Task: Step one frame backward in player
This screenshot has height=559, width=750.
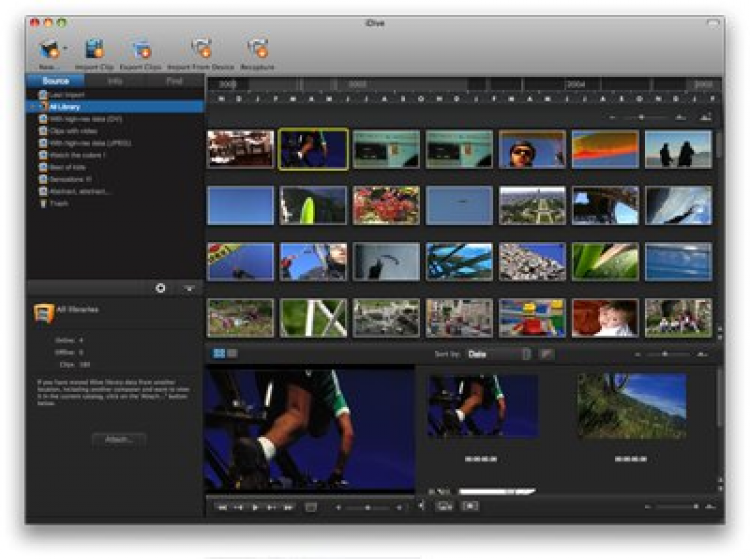Action: 238,507
